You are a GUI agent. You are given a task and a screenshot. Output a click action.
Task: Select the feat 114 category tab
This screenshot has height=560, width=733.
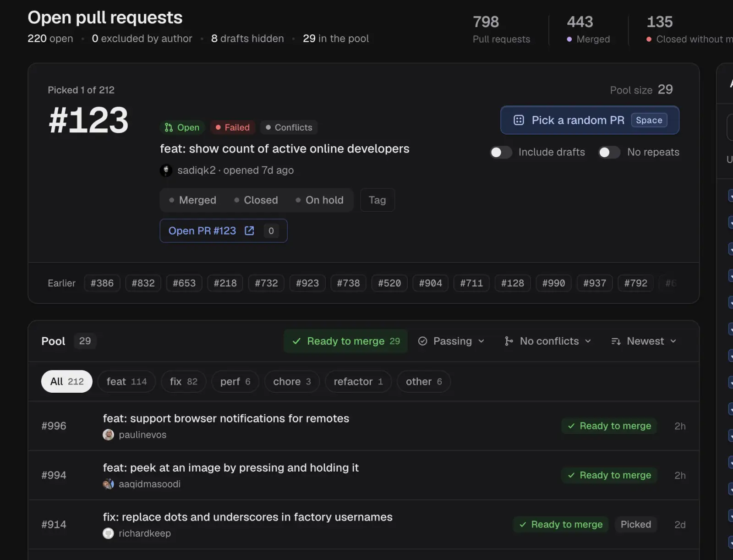point(126,381)
